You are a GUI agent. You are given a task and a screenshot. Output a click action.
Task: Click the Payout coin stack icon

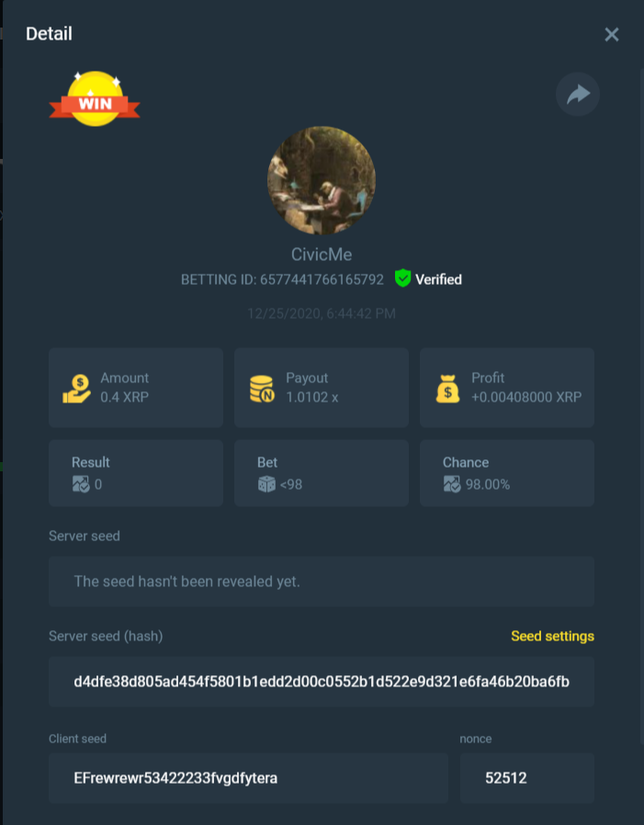[x=262, y=389]
